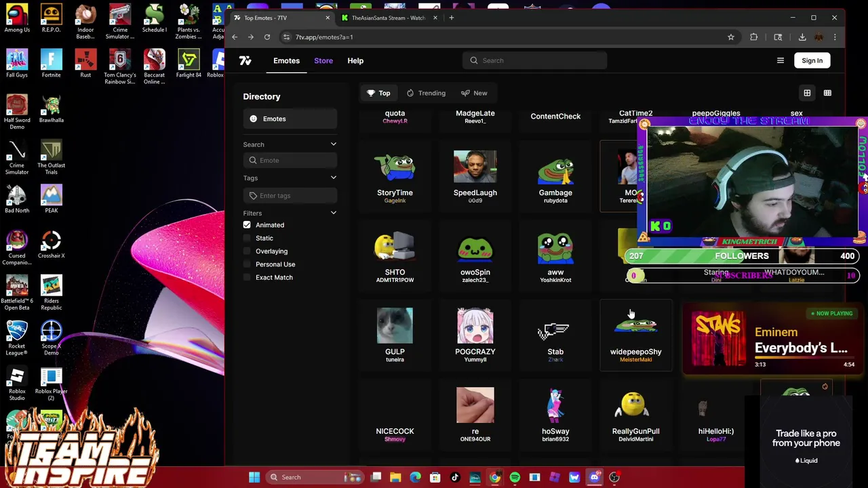This screenshot has height=488, width=868.
Task: Open Fortnite desktop shortcut
Action: pyautogui.click(x=51, y=63)
